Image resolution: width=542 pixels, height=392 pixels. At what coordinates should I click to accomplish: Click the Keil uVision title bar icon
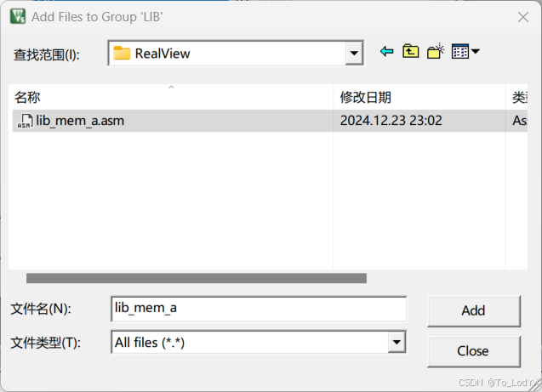(x=18, y=16)
